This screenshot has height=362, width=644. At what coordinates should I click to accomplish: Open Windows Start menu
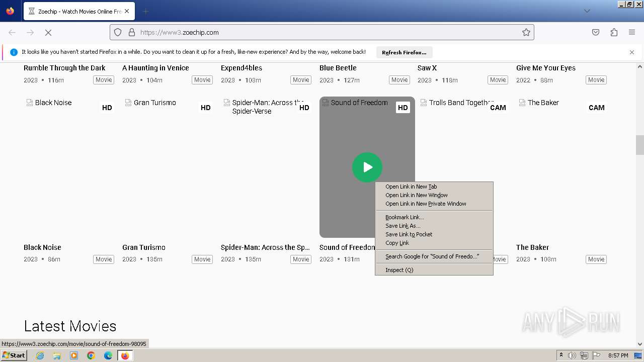click(x=14, y=355)
